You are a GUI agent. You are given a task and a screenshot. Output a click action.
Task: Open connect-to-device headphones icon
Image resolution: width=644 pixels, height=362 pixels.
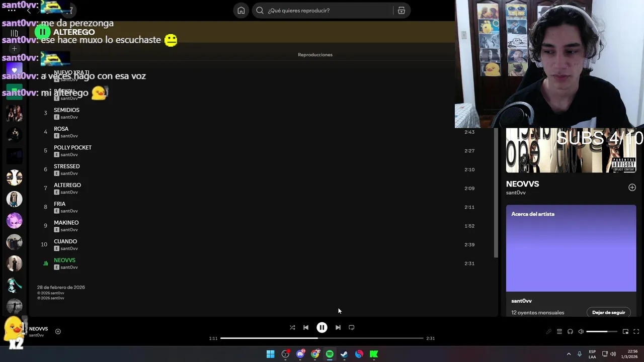pos(570,331)
